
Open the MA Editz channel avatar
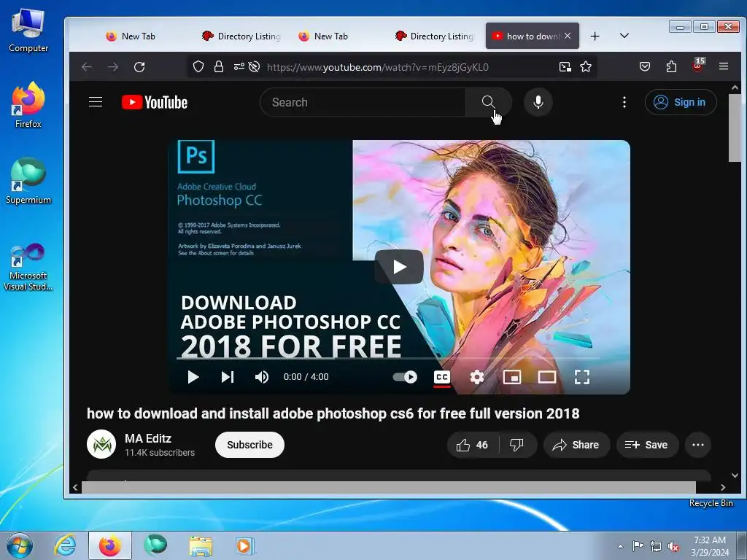pos(101,444)
